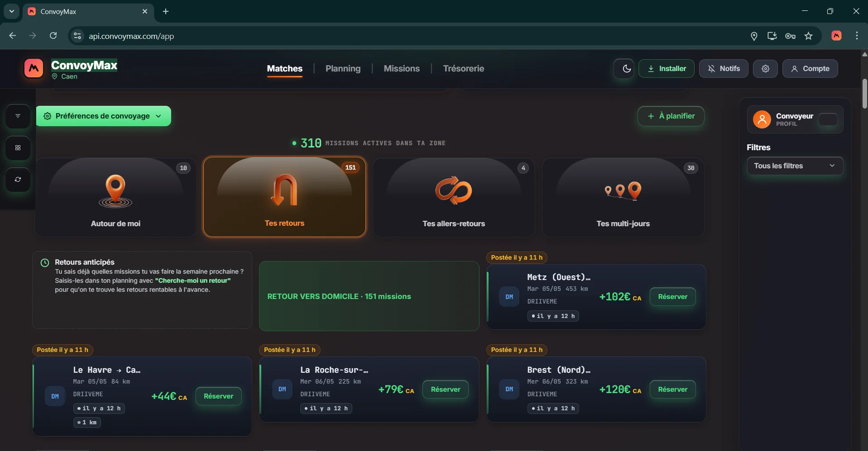
Task: Reserve the Metz (Ouest) mission
Action: 672,297
